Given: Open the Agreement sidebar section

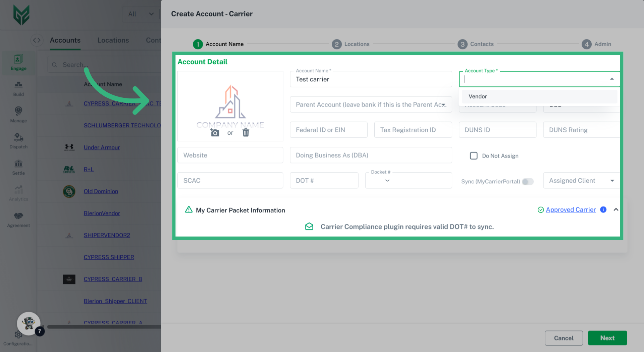Looking at the screenshot, I should point(18,220).
